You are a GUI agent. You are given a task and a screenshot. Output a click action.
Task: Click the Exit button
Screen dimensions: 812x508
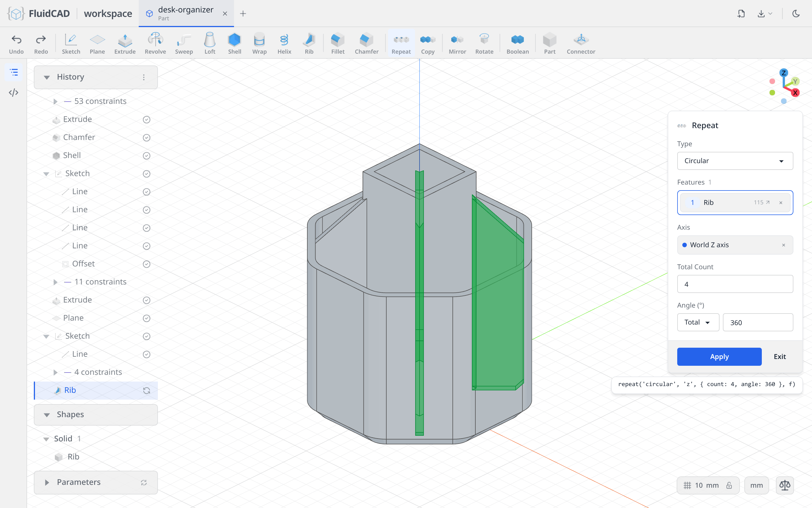pos(780,356)
